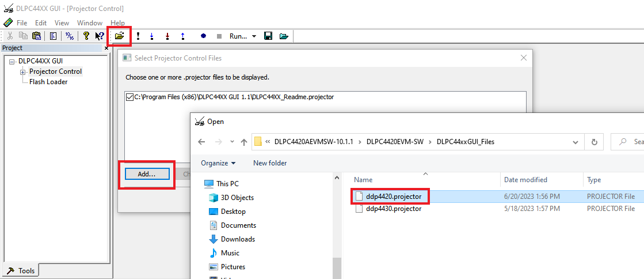Click the floppy disk save icon
Viewport: 644px width, 279px height.
[268, 36]
